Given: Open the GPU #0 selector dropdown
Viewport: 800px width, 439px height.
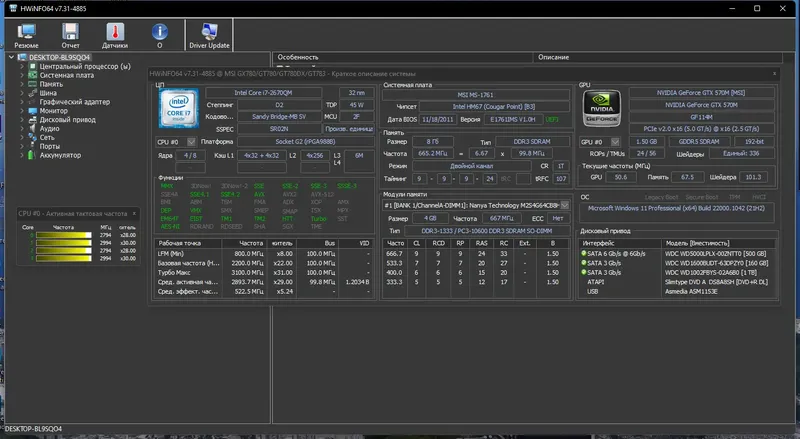Looking at the screenshot, I should pyautogui.click(x=615, y=141).
